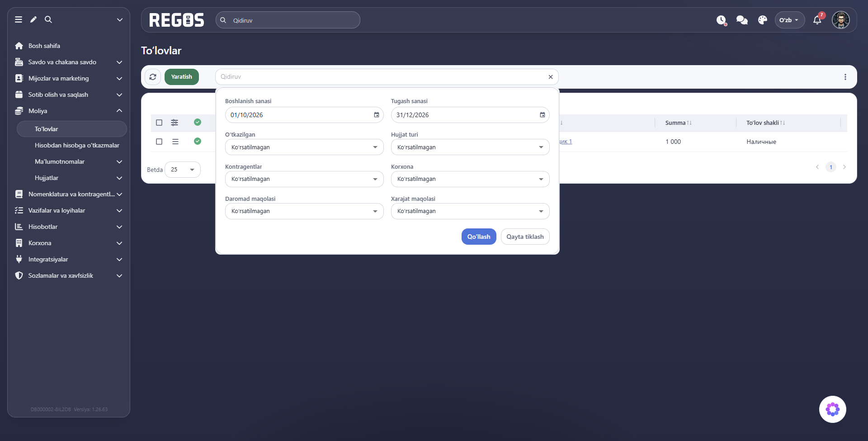The height and width of the screenshot is (441, 868).
Task: Open Hisobdan hisobga o'tkazmalar
Action: tap(77, 145)
